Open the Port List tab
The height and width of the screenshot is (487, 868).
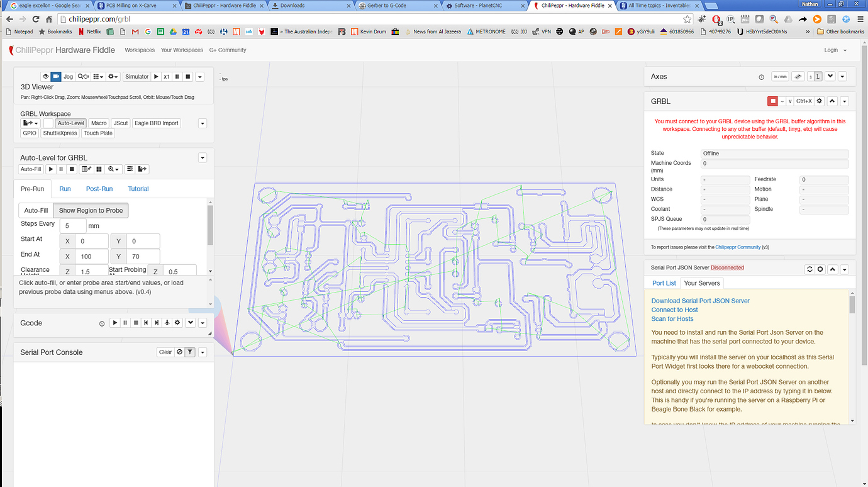click(x=664, y=283)
